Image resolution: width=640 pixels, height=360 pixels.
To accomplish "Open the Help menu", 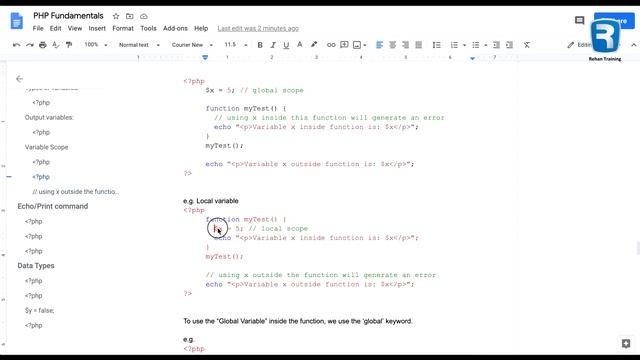I will [x=201, y=28].
